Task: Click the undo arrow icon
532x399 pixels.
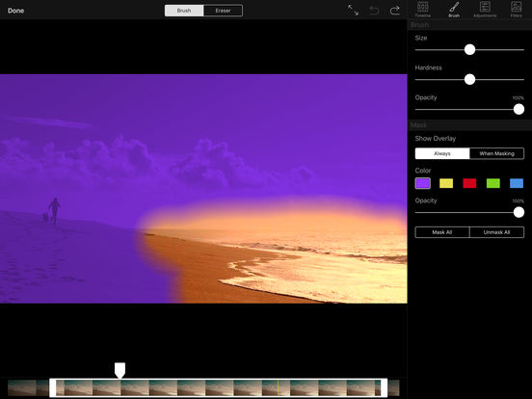Action: coord(374,11)
